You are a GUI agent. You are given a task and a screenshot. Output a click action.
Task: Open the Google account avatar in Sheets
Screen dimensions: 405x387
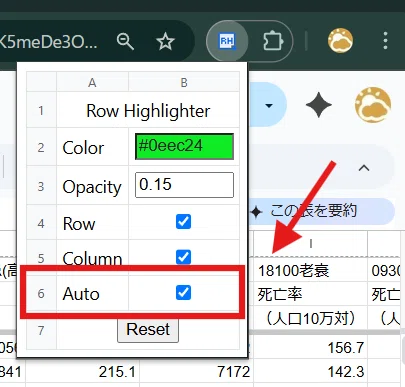click(373, 105)
